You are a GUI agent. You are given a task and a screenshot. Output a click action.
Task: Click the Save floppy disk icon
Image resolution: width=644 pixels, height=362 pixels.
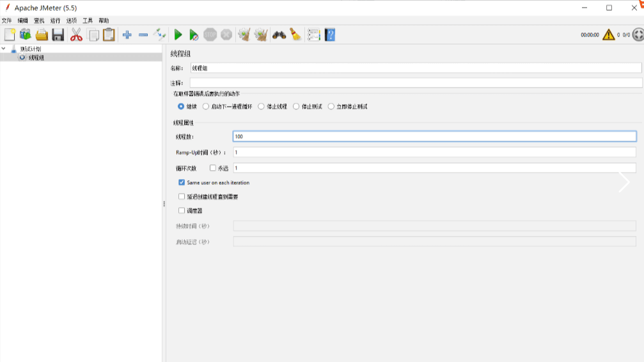click(58, 35)
